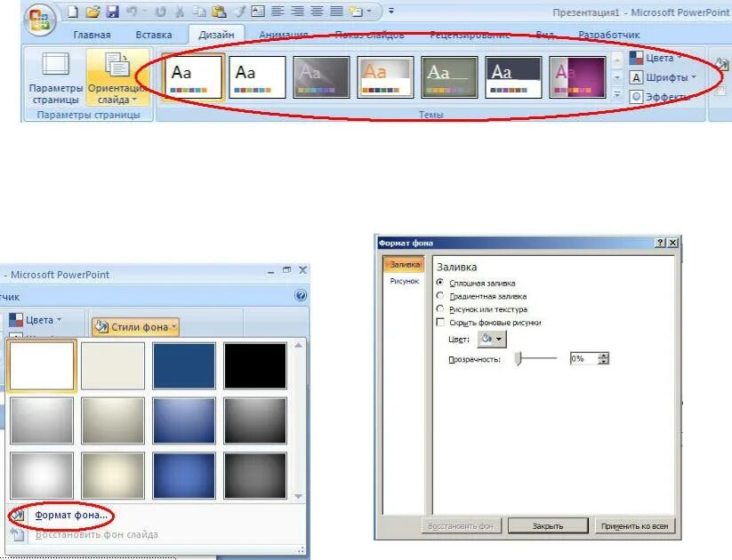Switch to the Главная ribbon tab
Screen dimensions: 732x560
tap(92, 35)
